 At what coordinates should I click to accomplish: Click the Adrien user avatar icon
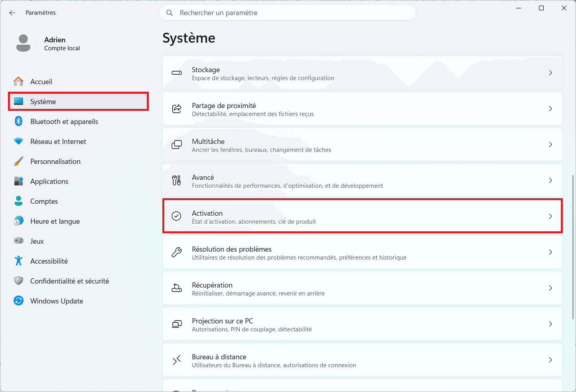[x=23, y=43]
